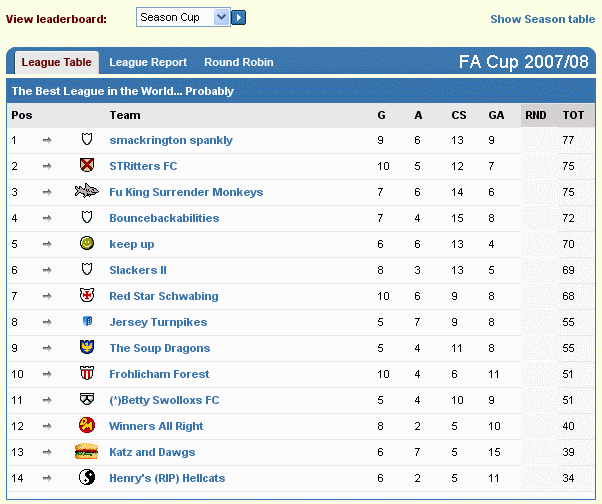
Task: Open smackrington spankly team page
Action: (x=171, y=140)
